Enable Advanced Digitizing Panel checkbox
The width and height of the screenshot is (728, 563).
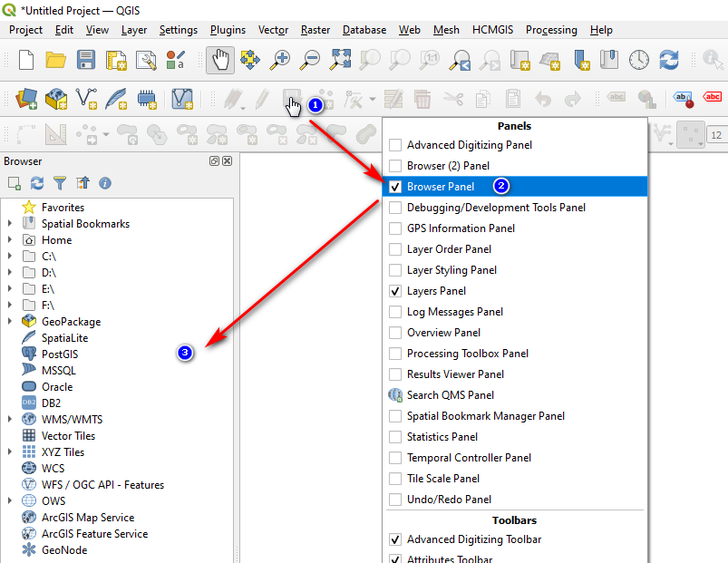[x=395, y=145]
